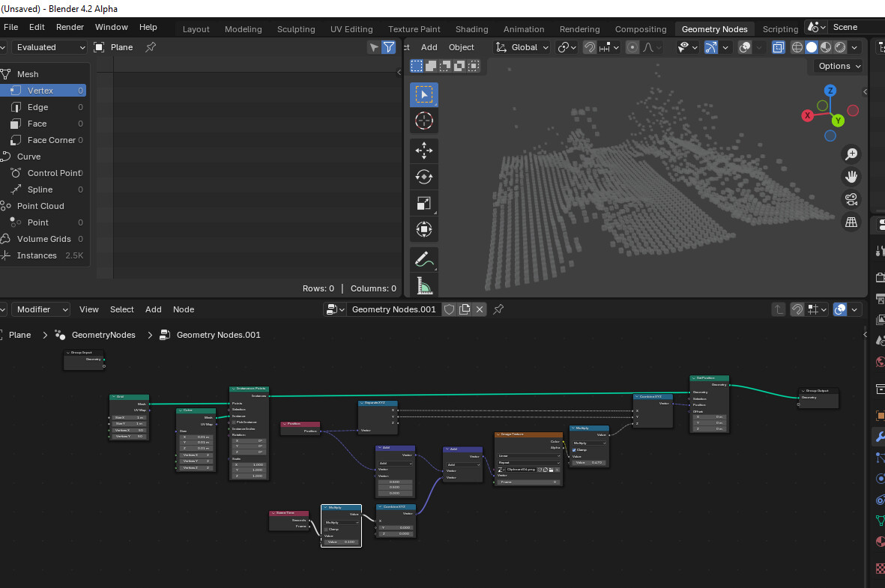This screenshot has height=588, width=885.
Task: Open the File menu
Action: click(10, 27)
